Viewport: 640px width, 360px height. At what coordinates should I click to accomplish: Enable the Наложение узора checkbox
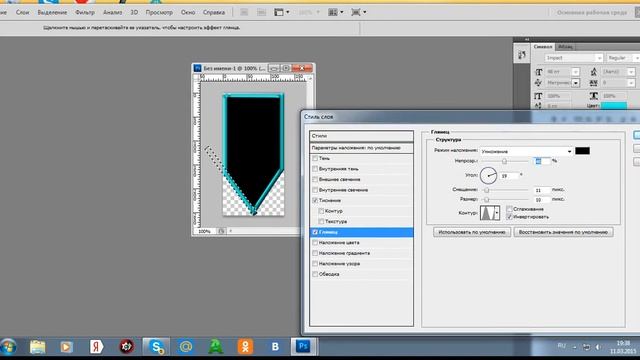coord(315,264)
